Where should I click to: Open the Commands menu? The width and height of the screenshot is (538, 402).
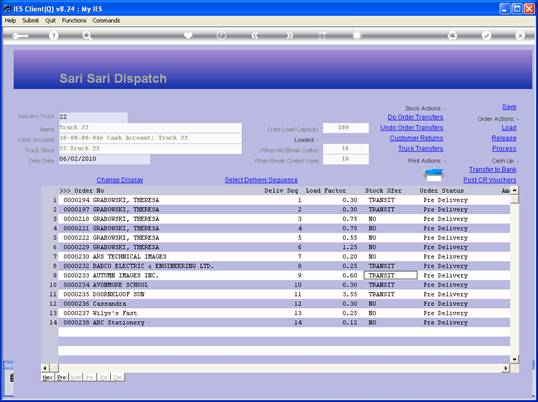106,21
